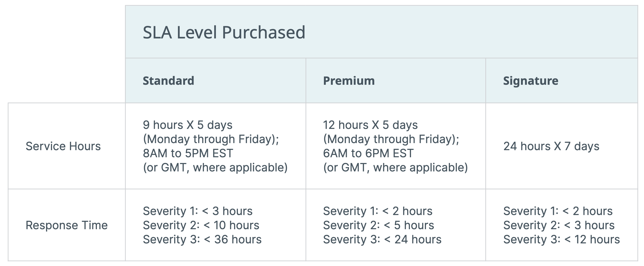Click the 8AM to 5PM EST line
The image size is (644, 266).
click(x=188, y=153)
